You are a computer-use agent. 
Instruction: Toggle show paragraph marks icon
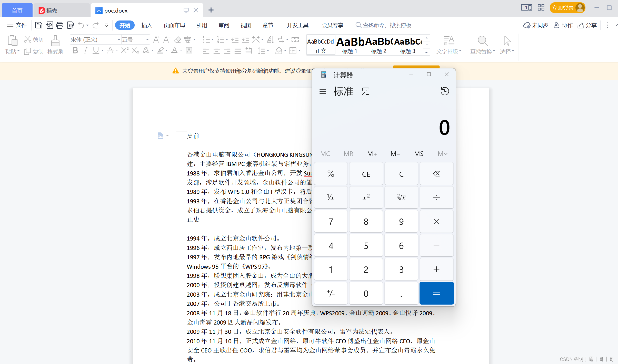281,39
